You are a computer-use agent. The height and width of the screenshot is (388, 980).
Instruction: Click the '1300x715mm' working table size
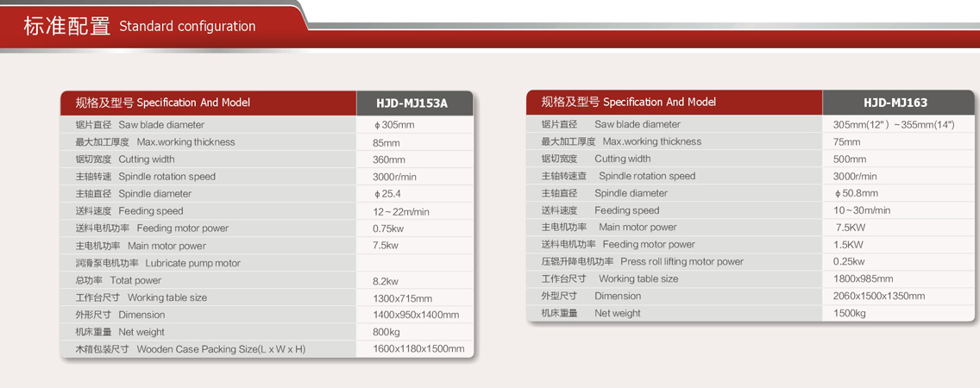[x=402, y=298]
